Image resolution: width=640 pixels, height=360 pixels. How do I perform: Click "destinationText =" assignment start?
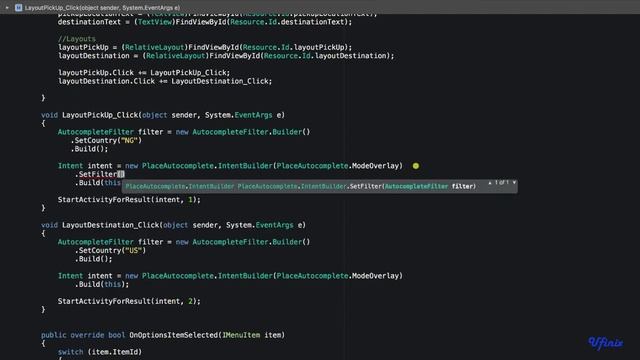click(x=93, y=22)
